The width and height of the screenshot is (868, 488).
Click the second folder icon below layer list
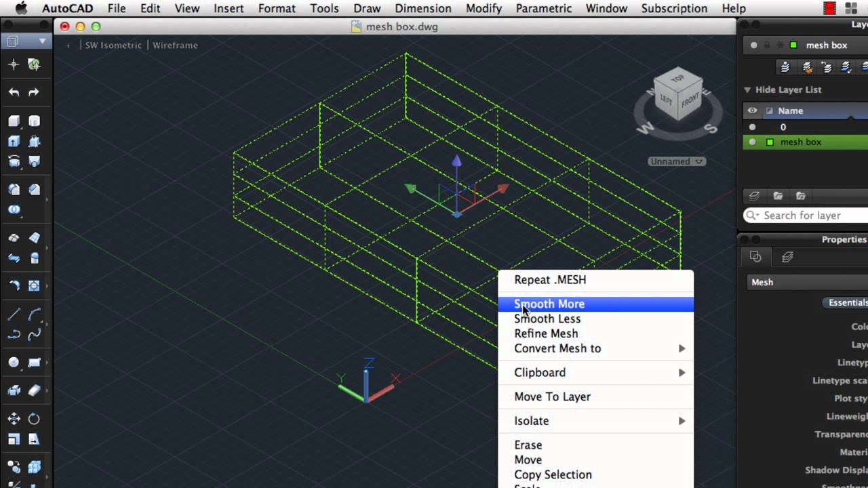tap(800, 196)
